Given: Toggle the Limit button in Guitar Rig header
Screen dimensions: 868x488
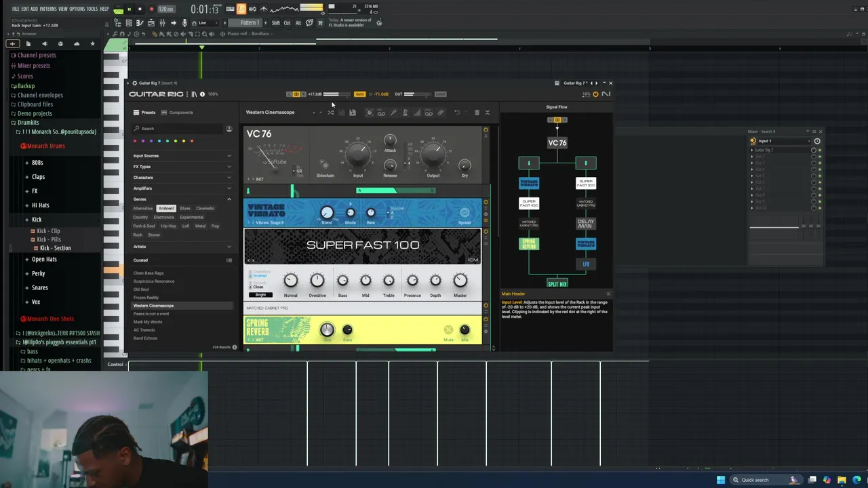Looking at the screenshot, I should click(441, 94).
